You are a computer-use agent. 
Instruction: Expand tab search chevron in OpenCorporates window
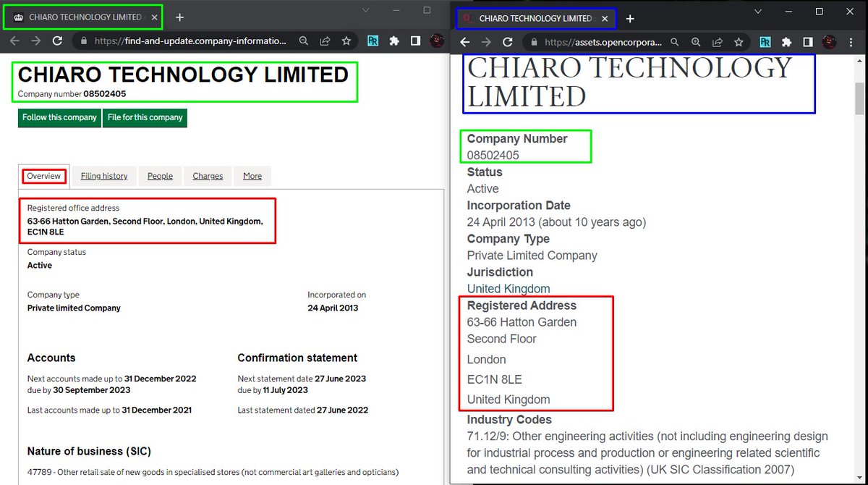tap(758, 11)
